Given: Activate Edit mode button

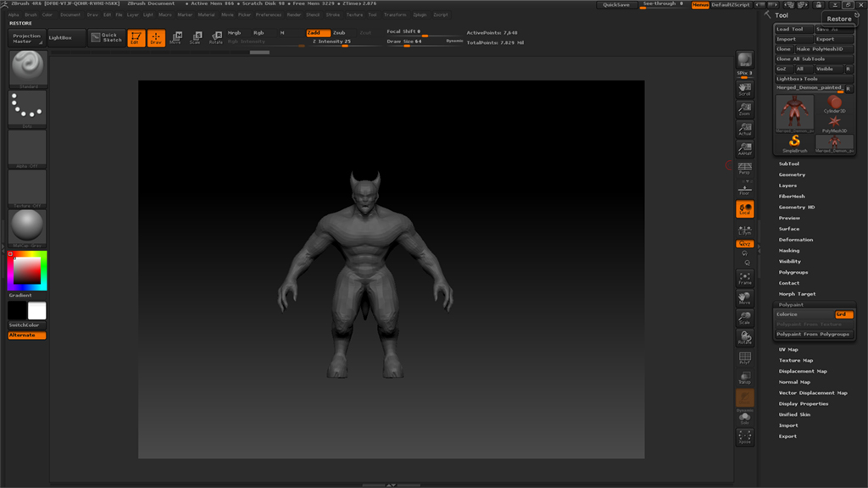Looking at the screenshot, I should 136,38.
